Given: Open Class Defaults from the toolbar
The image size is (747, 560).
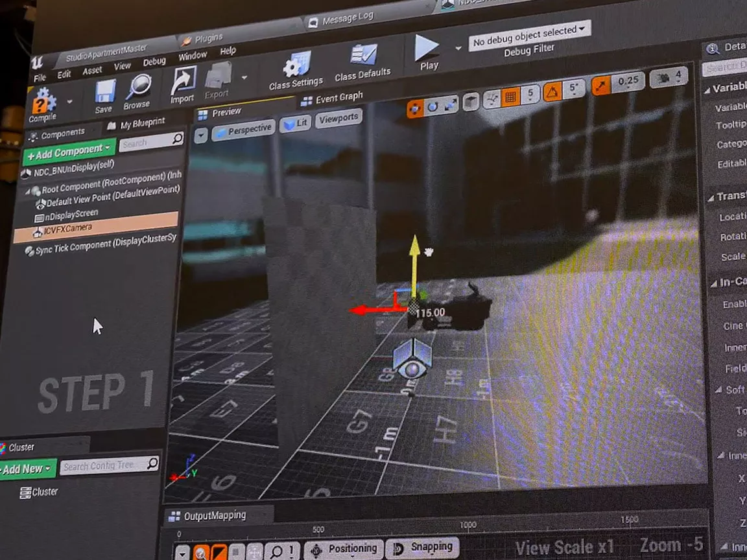Looking at the screenshot, I should pos(362,62).
